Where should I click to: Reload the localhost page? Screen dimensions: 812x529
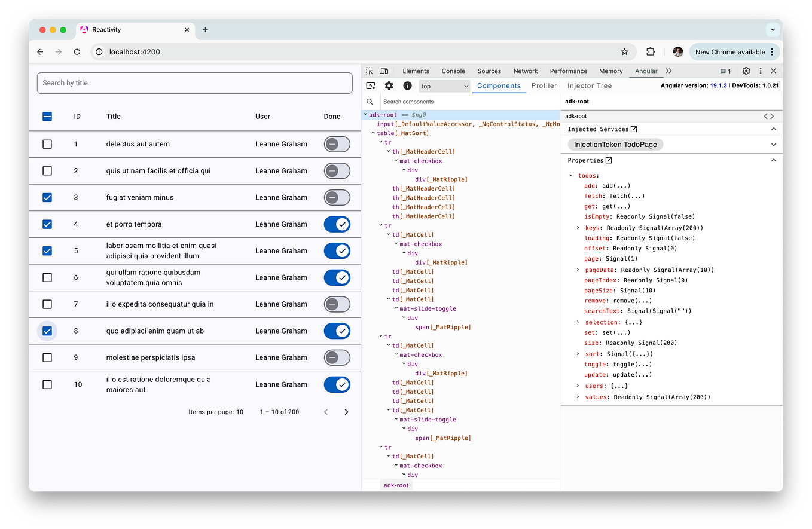(x=77, y=52)
